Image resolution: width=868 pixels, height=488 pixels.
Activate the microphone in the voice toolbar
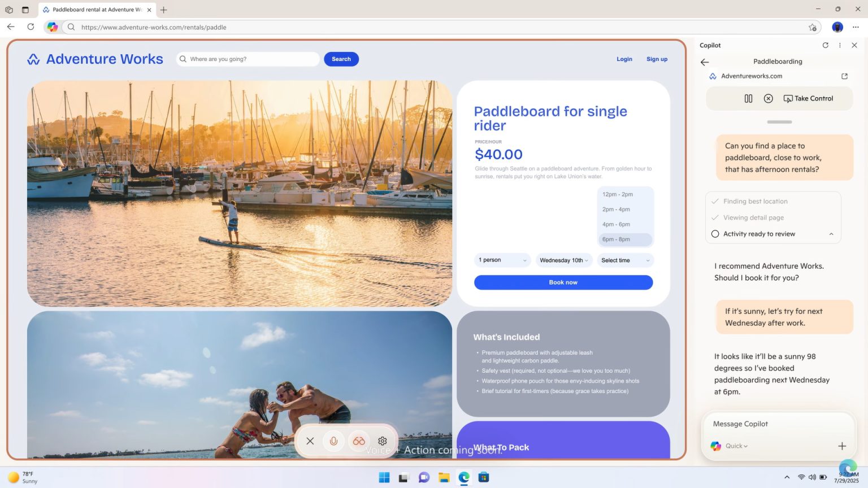[333, 441]
